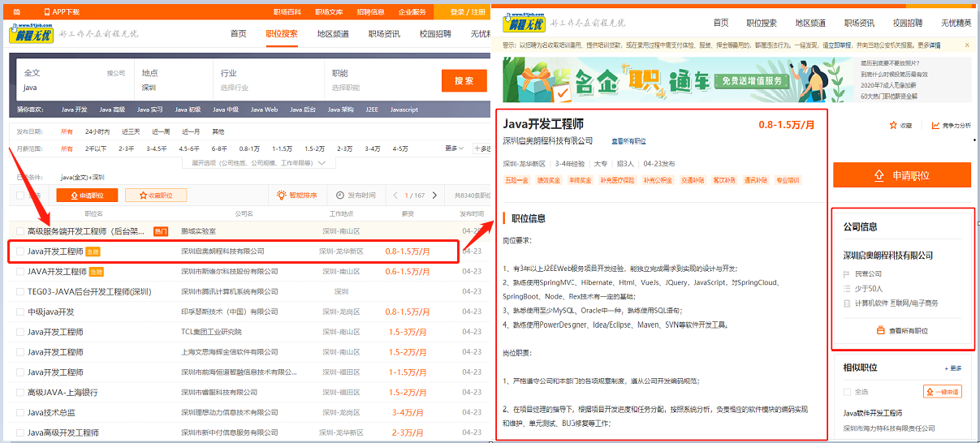Open 职场百科 link in top bar
This screenshot has height=443, width=980.
point(287,12)
